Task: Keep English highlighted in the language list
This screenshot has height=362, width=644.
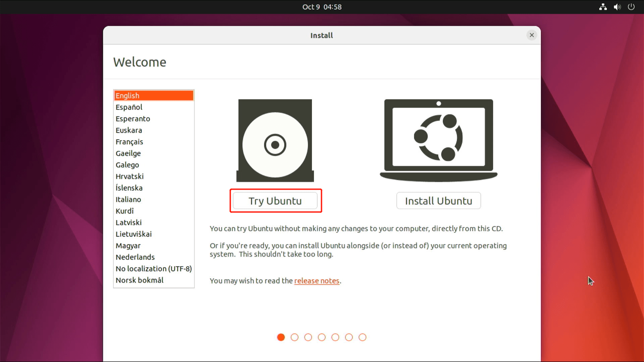Action: coord(127,96)
